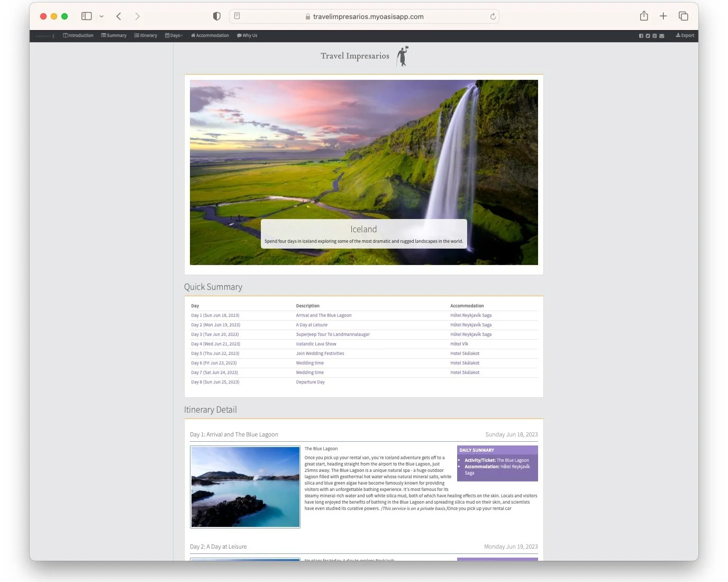Image resolution: width=728 pixels, height=582 pixels.
Task: Export the itinerary
Action: click(x=685, y=35)
